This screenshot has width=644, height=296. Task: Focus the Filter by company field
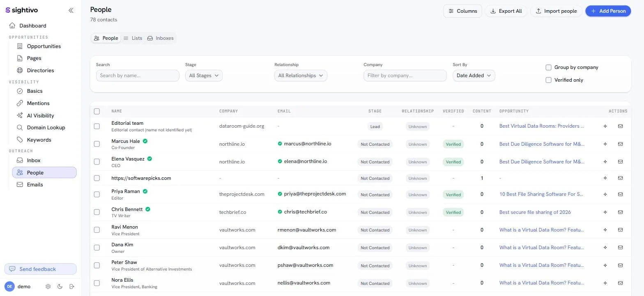pyautogui.click(x=405, y=76)
